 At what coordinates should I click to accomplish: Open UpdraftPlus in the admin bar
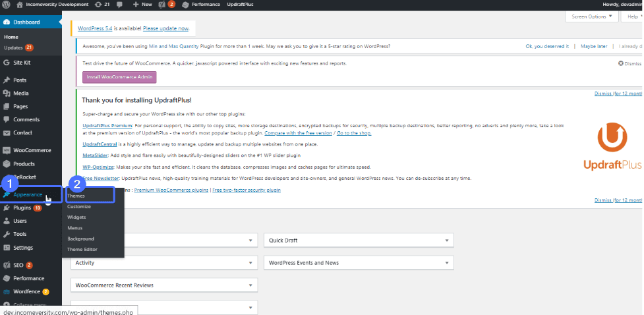[240, 5]
